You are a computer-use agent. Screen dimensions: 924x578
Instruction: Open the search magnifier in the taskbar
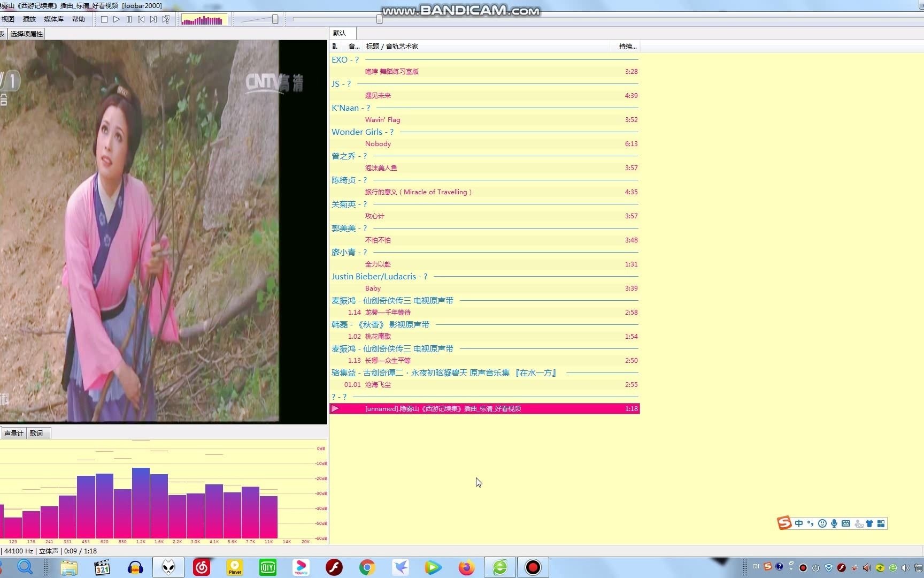pos(25,567)
